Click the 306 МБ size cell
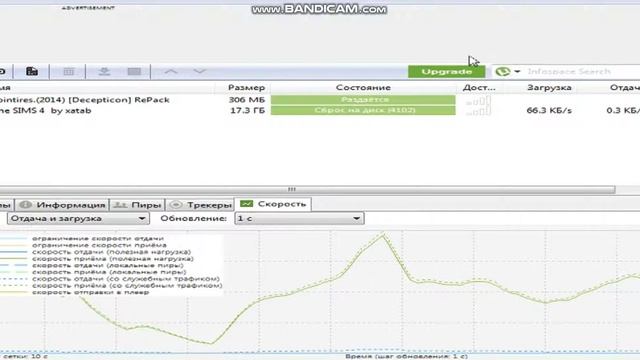This screenshot has height=360, width=640. 247,100
